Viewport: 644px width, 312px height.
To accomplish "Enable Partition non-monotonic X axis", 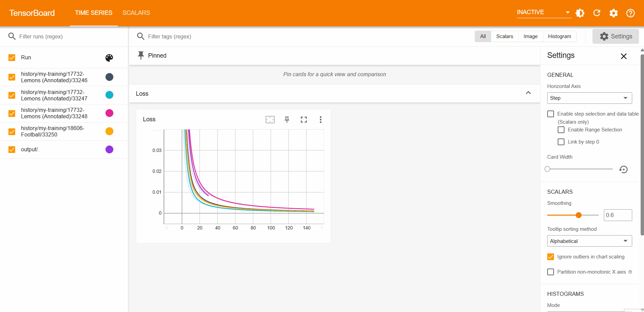I will (x=551, y=272).
